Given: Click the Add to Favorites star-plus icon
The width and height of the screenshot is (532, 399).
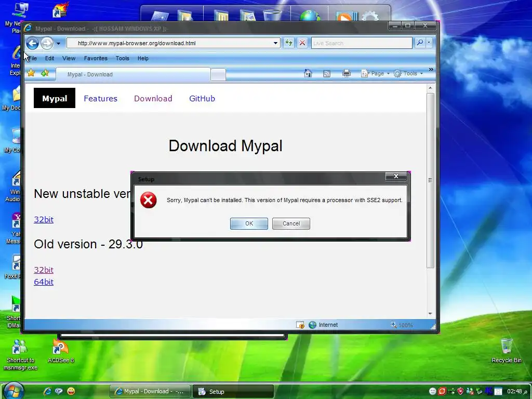Looking at the screenshot, I should [45, 73].
